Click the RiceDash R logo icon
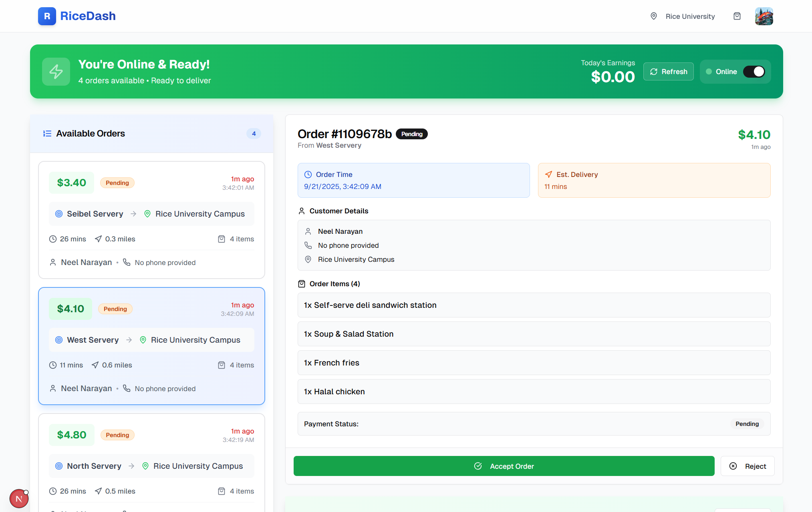The width and height of the screenshot is (812, 512). (x=47, y=16)
